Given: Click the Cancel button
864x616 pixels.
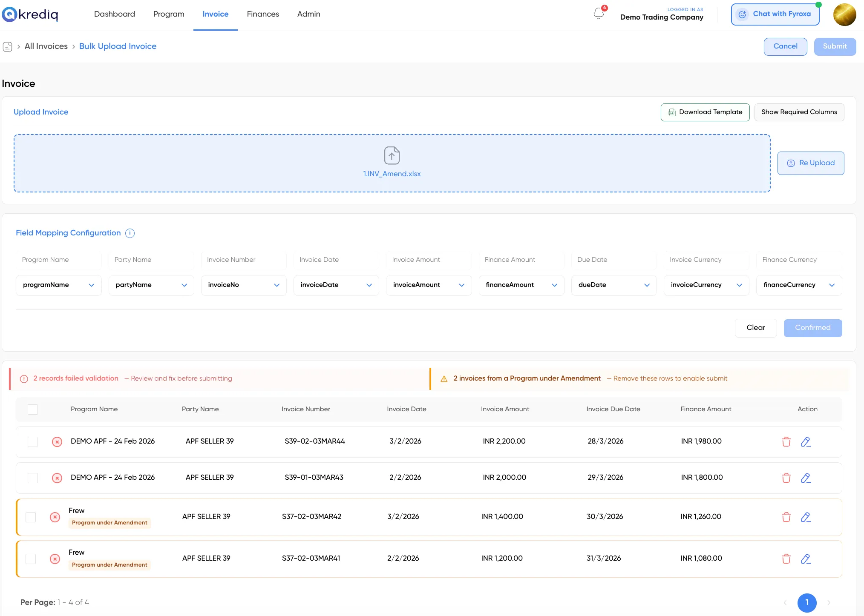Looking at the screenshot, I should [785, 46].
